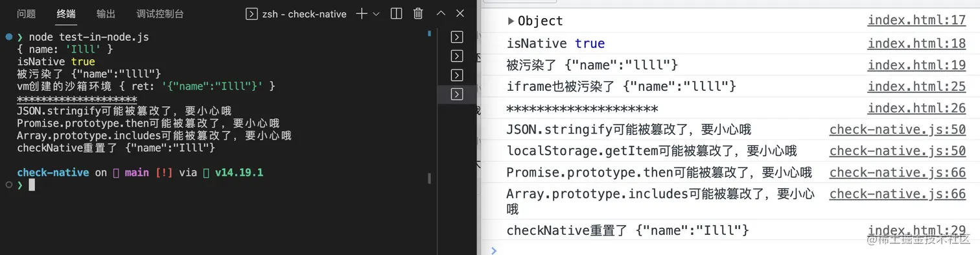
Task: Select the second terminal in side list
Action: (x=457, y=56)
